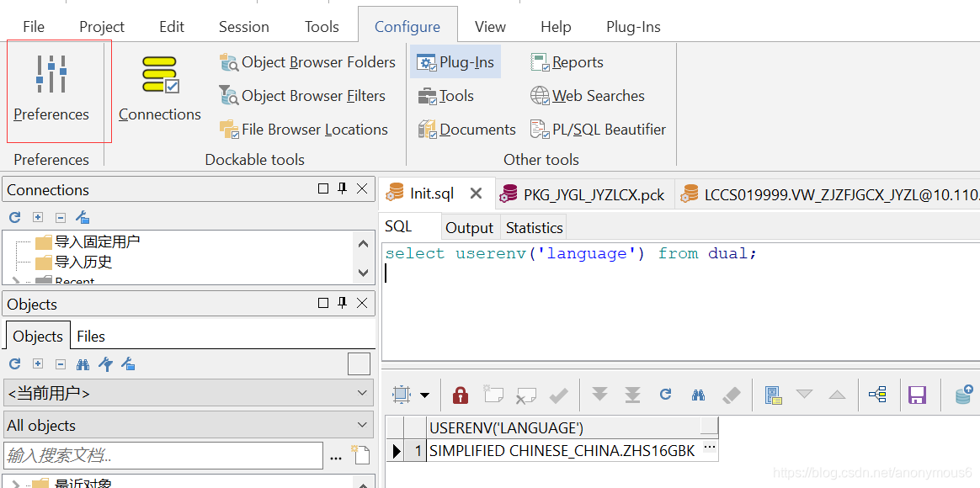Open the View ribbon tab
The image size is (980, 488).
490,28
